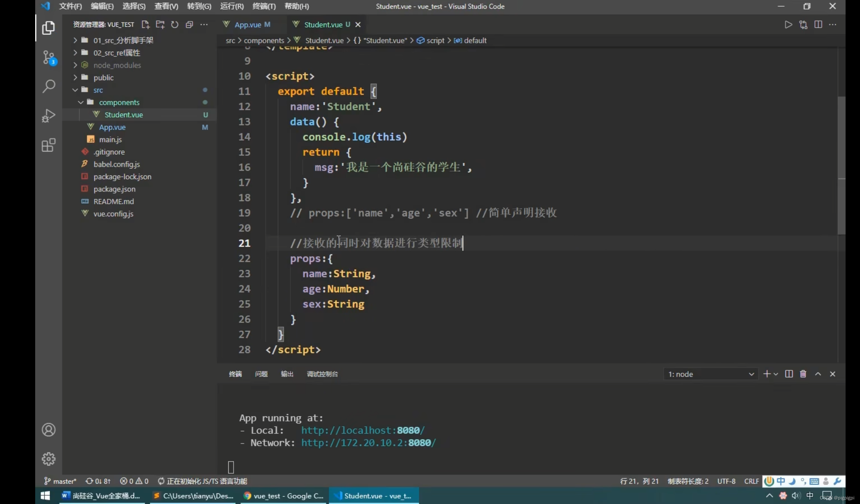The width and height of the screenshot is (860, 504).
Task: Open the Manage gear icon
Action: tap(49, 459)
